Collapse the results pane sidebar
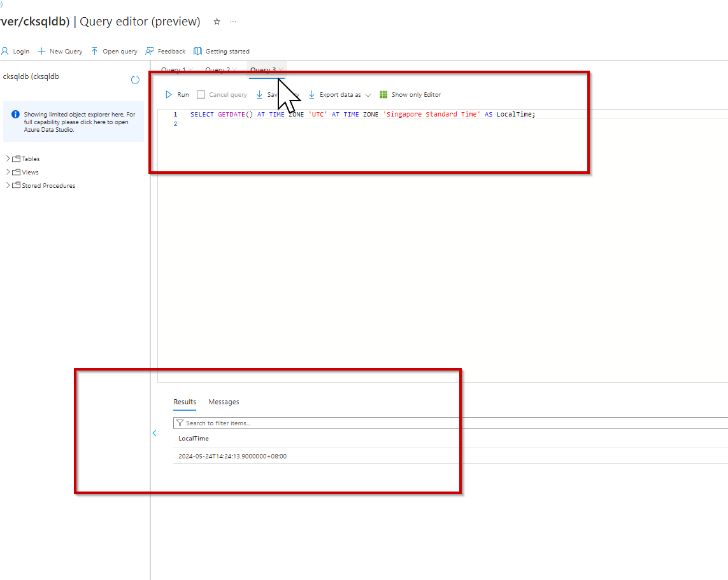 [155, 432]
